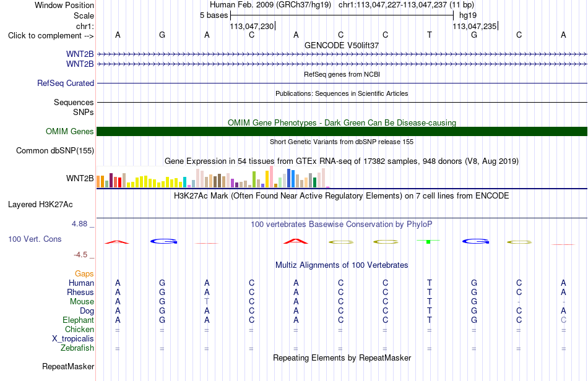The height and width of the screenshot is (381, 588).
Task: Click the 'Human Feb. 2009 (GRCh37/hg19)' assembly text
Action: 270,5
